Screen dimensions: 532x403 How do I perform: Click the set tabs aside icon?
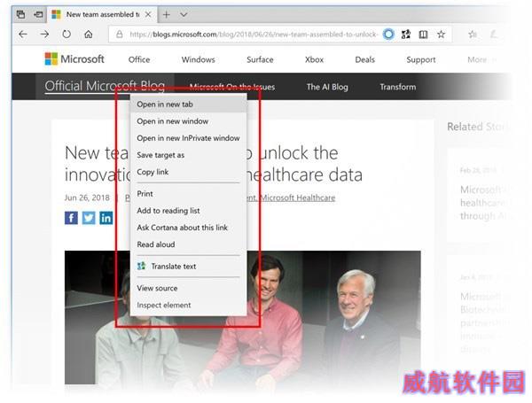coord(38,14)
